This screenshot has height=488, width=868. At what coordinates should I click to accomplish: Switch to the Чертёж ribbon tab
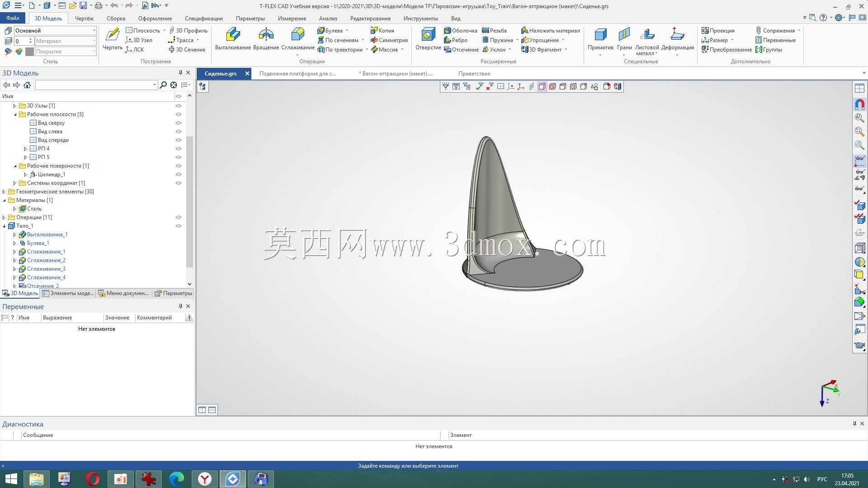click(84, 19)
